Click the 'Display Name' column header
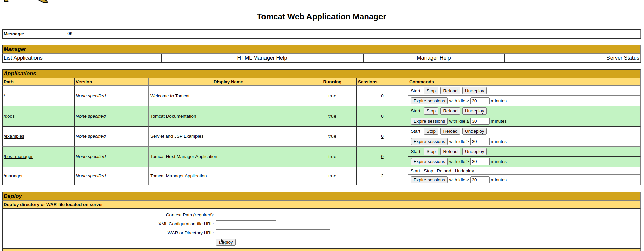Screen dimensions: 644x251 (228, 82)
